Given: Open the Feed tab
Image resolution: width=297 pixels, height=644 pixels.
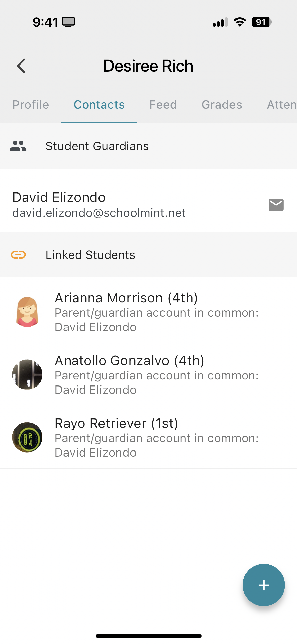Looking at the screenshot, I should pyautogui.click(x=163, y=105).
